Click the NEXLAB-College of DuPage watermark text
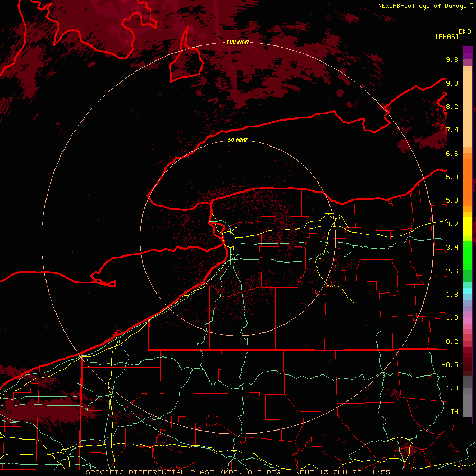 [x=425, y=6]
